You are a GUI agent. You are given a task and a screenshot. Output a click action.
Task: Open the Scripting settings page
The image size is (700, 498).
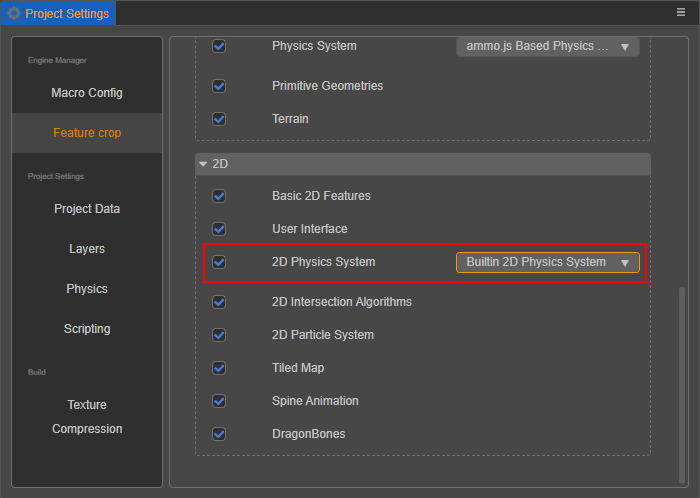pos(87,329)
